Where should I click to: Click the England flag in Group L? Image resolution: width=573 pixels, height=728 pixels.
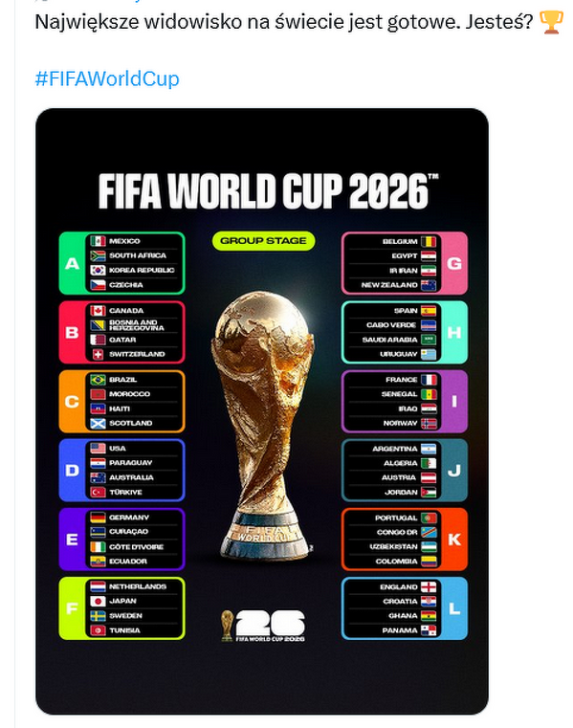tap(429, 586)
